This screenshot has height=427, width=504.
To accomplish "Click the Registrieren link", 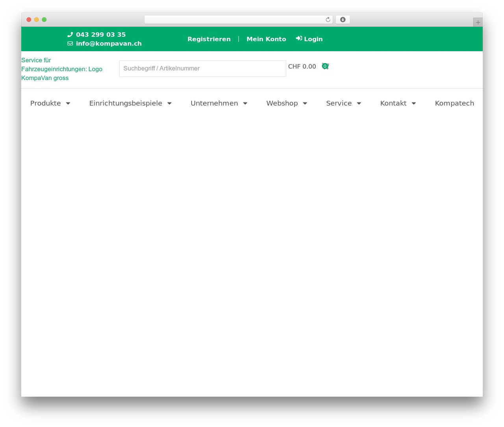I will [x=209, y=39].
